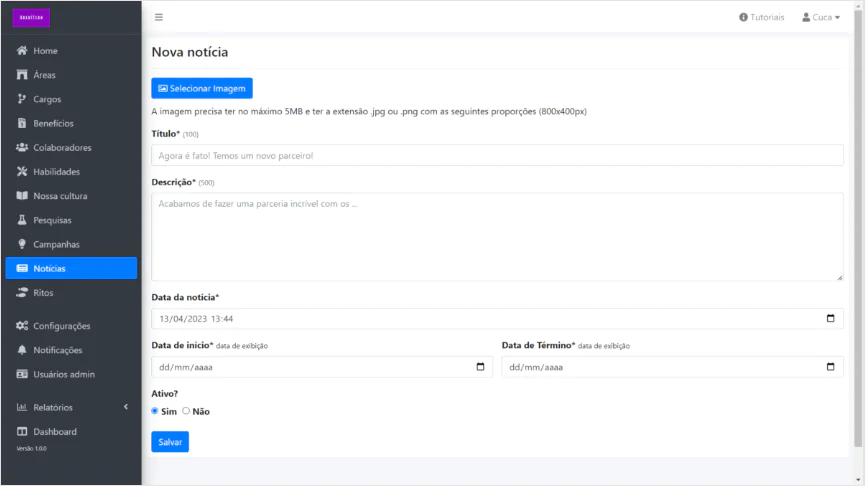This screenshot has width=866, height=486.
Task: Select the Sim radio option
Action: pos(155,411)
